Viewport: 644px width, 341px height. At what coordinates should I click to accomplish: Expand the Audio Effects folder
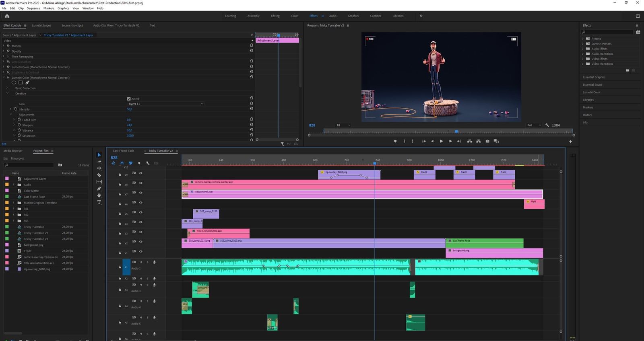pyautogui.click(x=583, y=49)
